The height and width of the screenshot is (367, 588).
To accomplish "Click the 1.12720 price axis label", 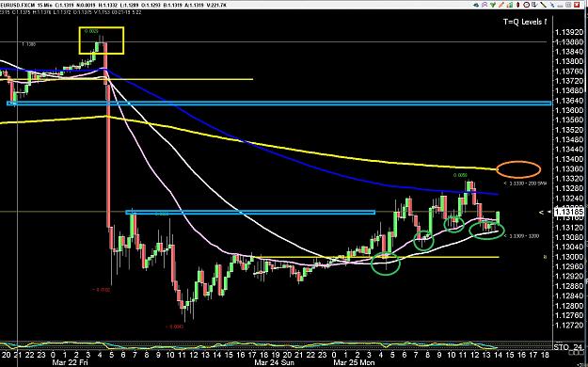I will click(568, 325).
